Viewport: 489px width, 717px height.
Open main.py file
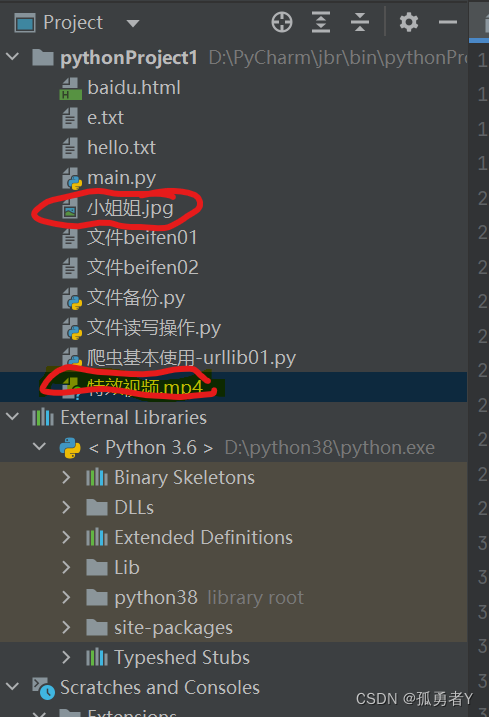[x=122, y=178]
